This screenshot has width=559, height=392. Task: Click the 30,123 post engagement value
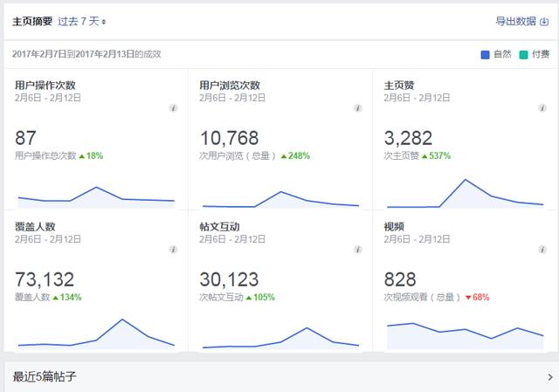click(229, 279)
